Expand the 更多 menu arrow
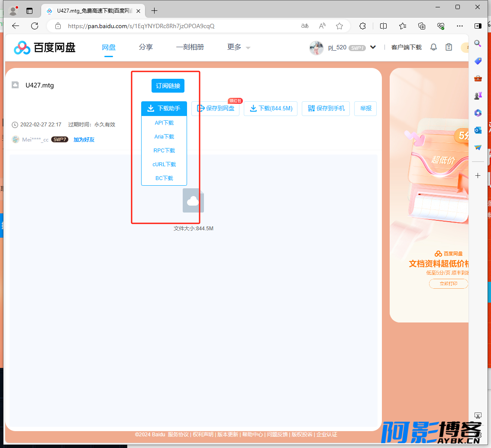This screenshot has width=491, height=448. pyautogui.click(x=248, y=48)
